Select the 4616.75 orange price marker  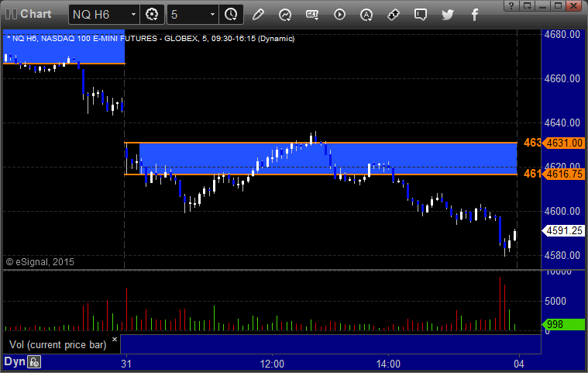[564, 174]
